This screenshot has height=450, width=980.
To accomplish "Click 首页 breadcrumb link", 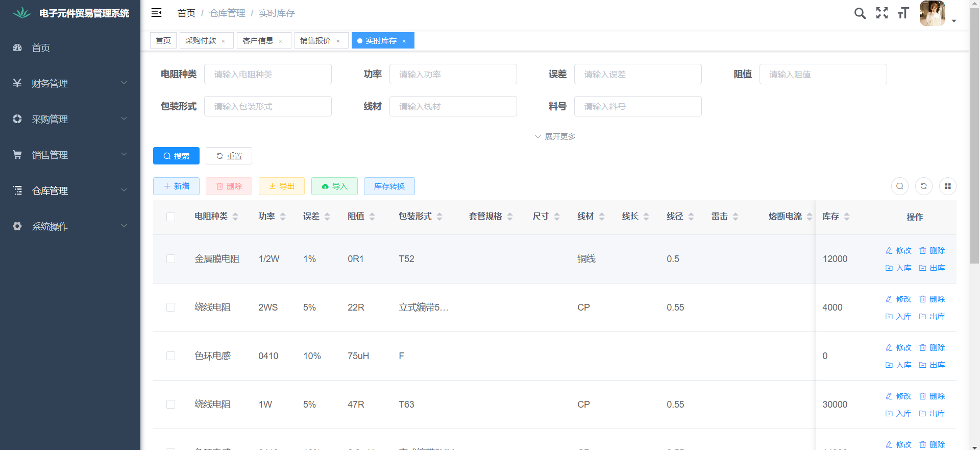I will point(186,13).
